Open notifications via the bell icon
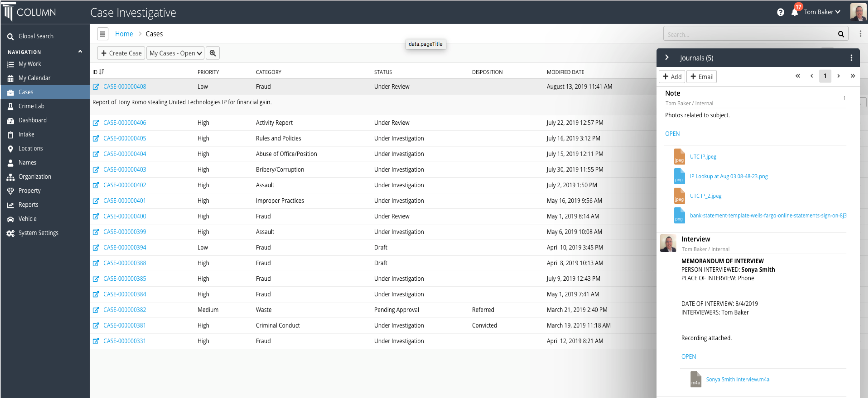The width and height of the screenshot is (868, 398). click(x=794, y=12)
